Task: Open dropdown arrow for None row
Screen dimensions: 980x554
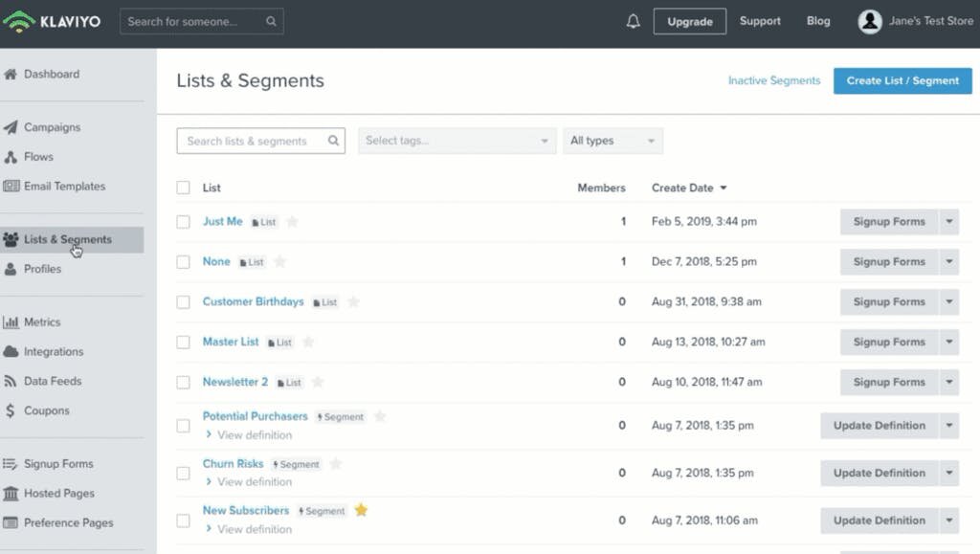Action: click(x=948, y=262)
